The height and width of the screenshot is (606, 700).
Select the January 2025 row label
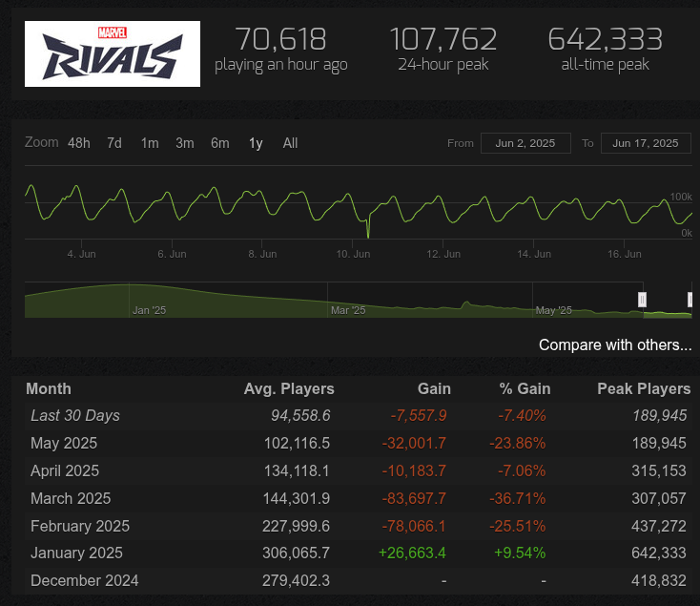(76, 554)
